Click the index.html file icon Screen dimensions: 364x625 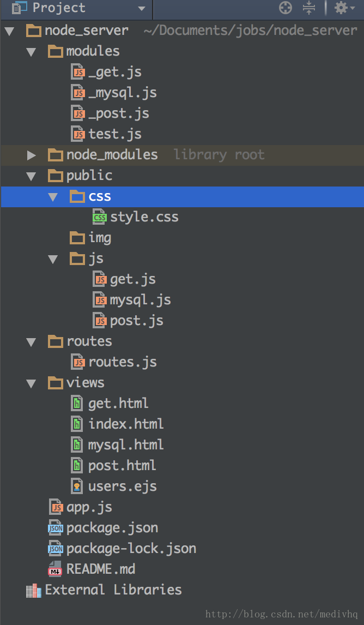[x=78, y=424]
